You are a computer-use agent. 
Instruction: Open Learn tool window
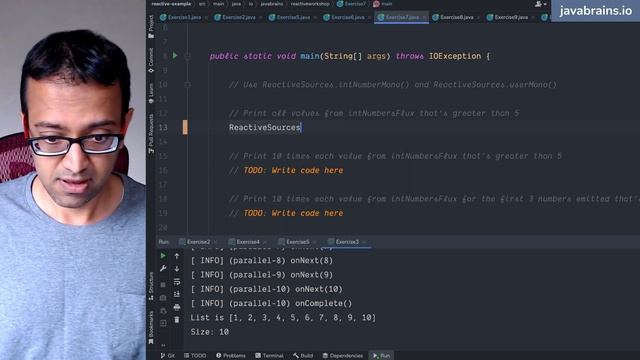(151, 93)
